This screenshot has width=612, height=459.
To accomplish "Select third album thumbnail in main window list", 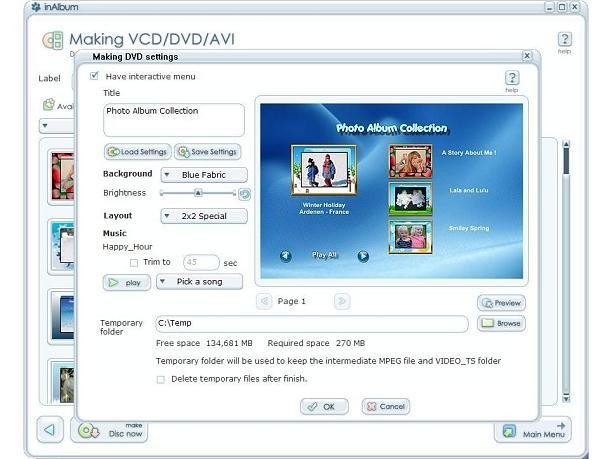I will pos(62,317).
